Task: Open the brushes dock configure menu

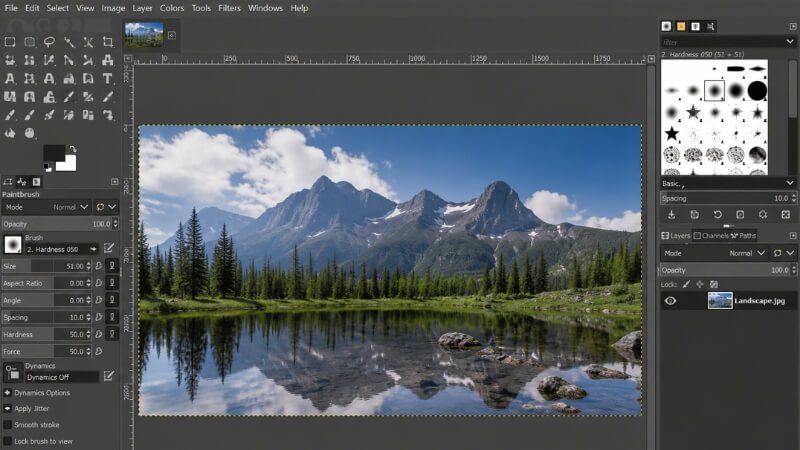Action: pos(793,26)
